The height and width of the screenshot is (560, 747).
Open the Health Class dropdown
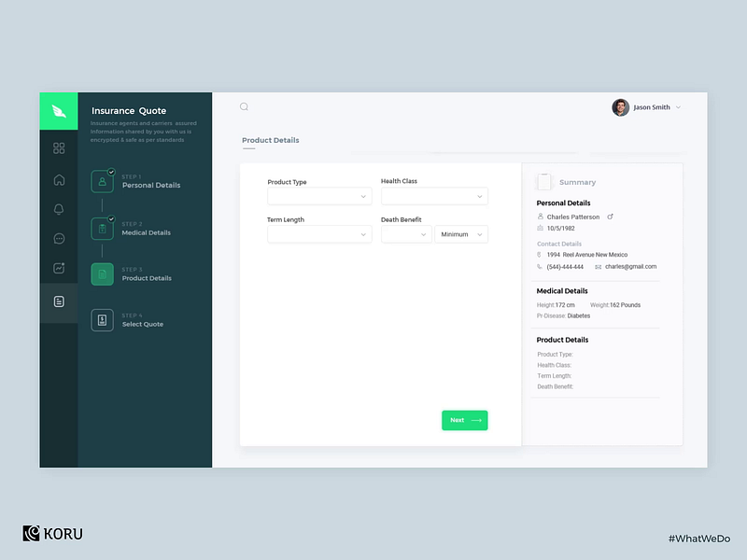point(434,196)
